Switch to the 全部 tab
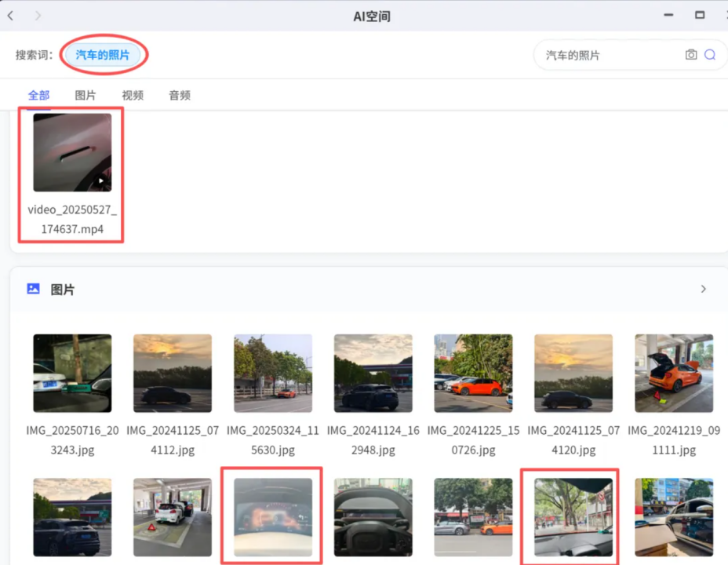Image resolution: width=728 pixels, height=565 pixels. click(38, 95)
